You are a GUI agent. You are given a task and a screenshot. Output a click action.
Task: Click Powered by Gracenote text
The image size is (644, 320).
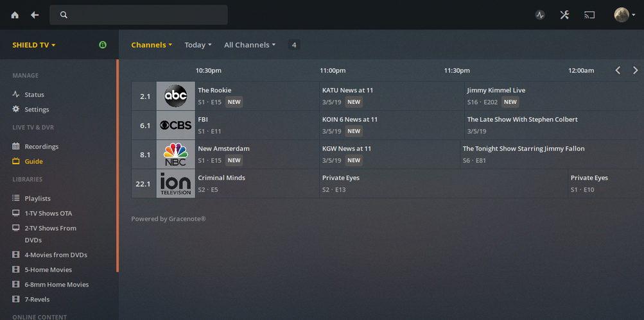tap(168, 219)
